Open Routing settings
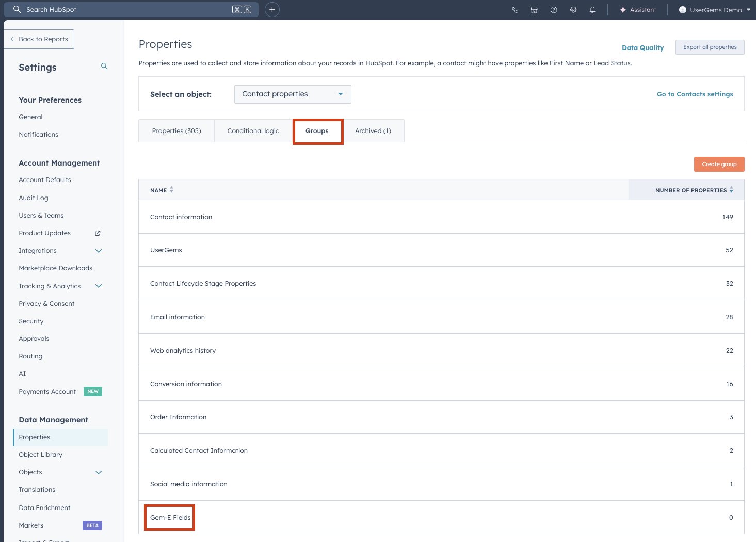The width and height of the screenshot is (756, 542). click(30, 356)
